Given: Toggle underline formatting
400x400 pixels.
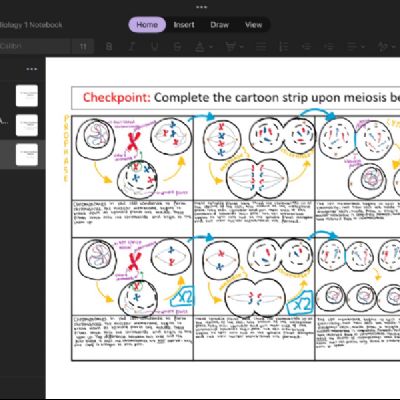Looking at the screenshot, I should click(155, 46).
